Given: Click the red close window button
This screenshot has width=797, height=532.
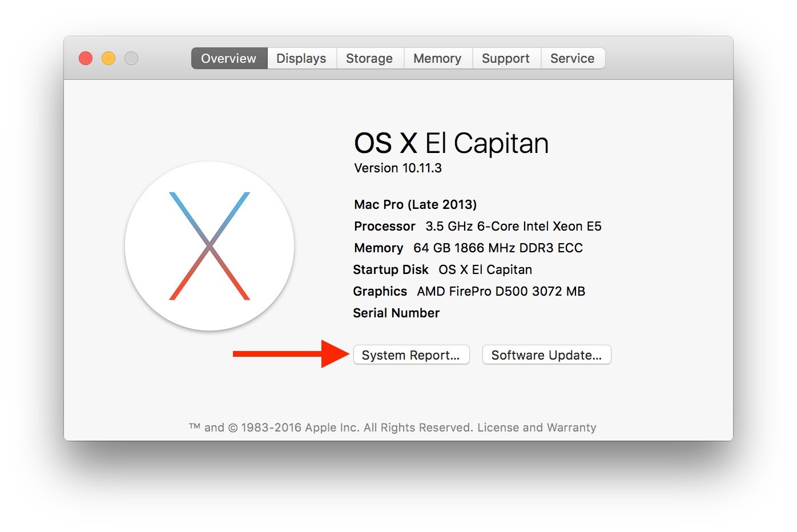Looking at the screenshot, I should pyautogui.click(x=86, y=58).
